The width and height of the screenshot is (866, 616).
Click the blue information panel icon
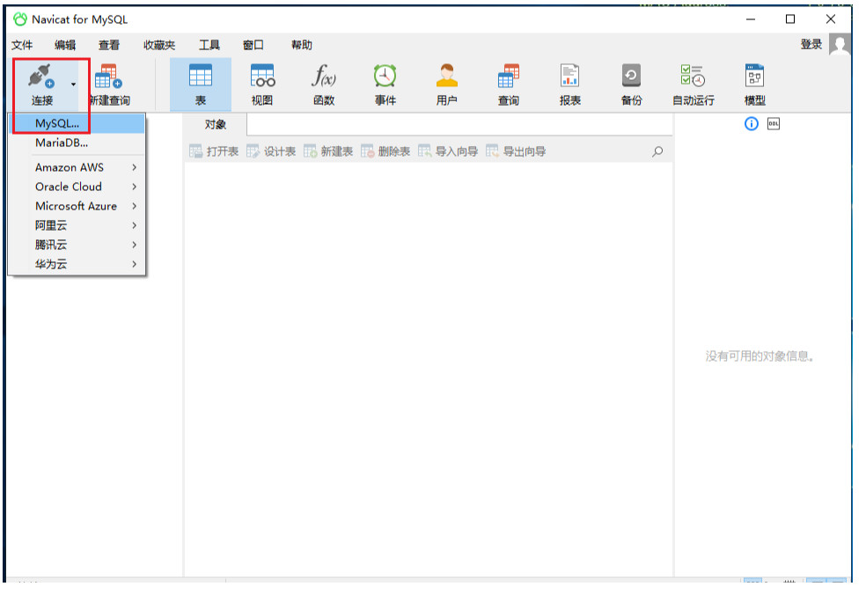click(x=751, y=124)
